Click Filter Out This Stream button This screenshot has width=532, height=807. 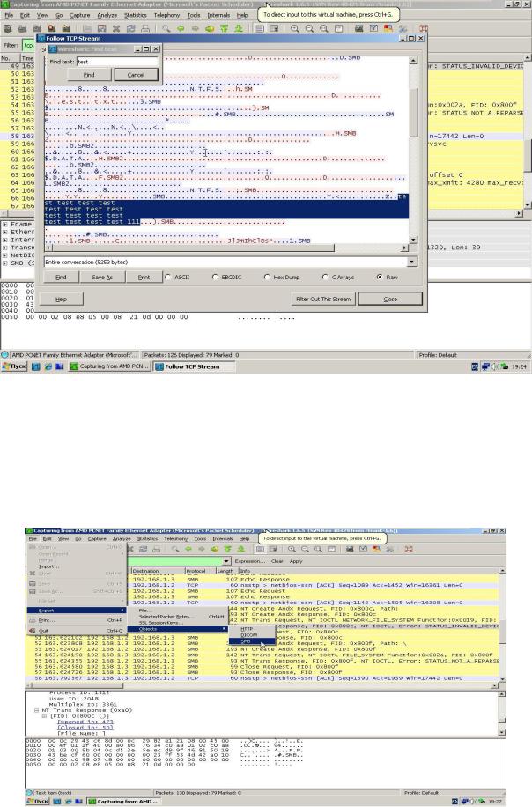point(323,299)
